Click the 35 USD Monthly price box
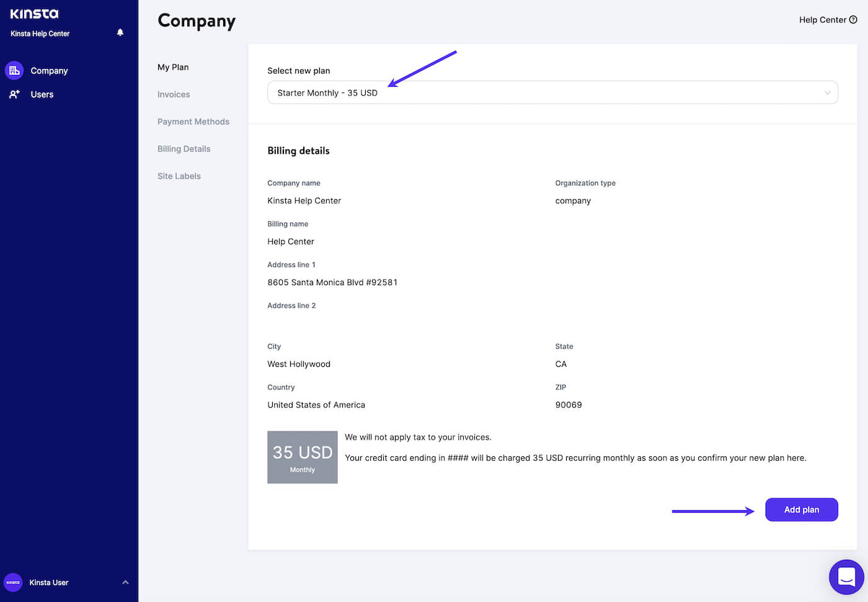Viewport: 868px width, 602px height. (303, 457)
